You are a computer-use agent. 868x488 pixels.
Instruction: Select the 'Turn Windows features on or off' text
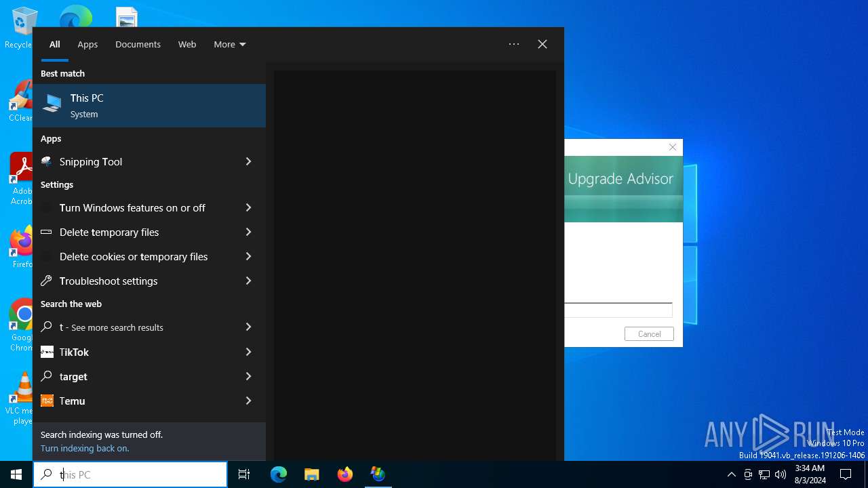132,207
